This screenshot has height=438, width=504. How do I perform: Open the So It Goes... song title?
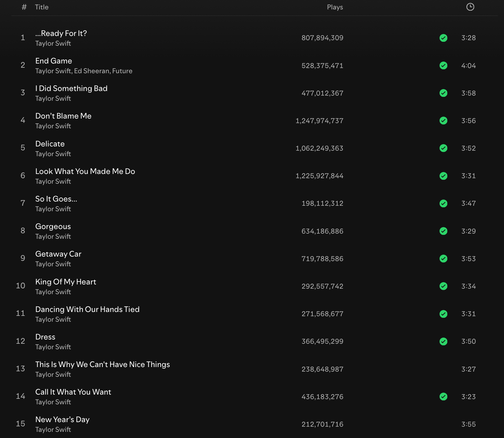[x=56, y=199]
